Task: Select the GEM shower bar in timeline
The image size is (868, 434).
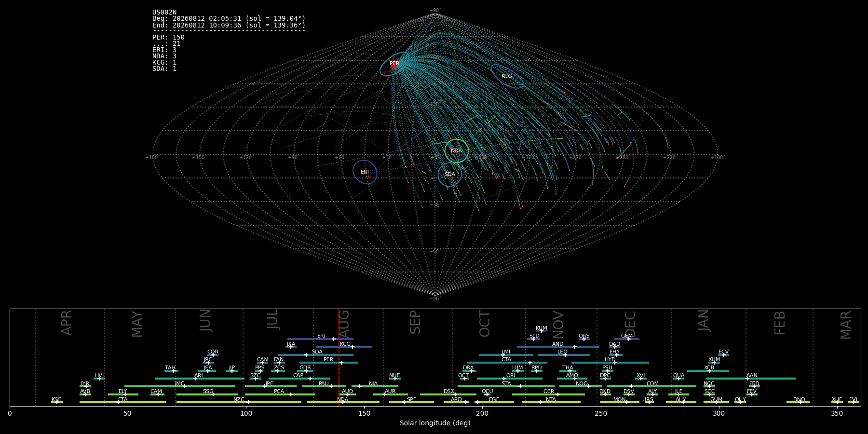Action: click(626, 339)
